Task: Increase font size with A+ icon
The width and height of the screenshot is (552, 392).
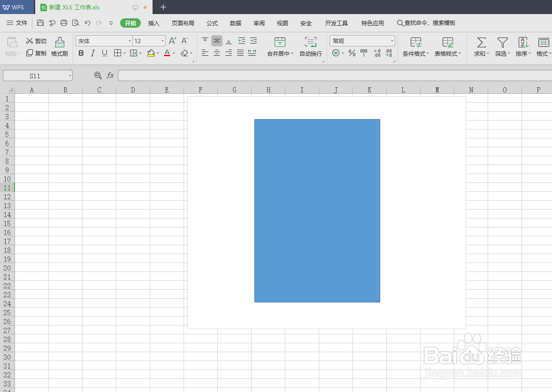Action: [x=173, y=41]
